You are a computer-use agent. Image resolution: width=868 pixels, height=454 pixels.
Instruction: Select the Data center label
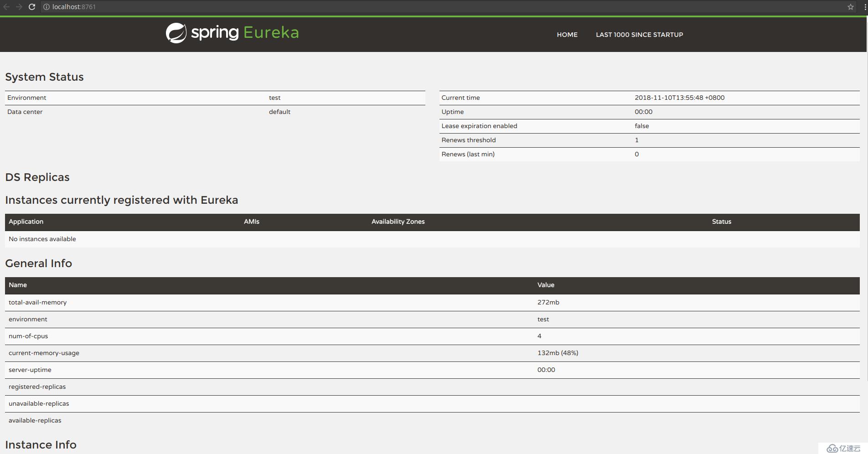click(x=25, y=112)
